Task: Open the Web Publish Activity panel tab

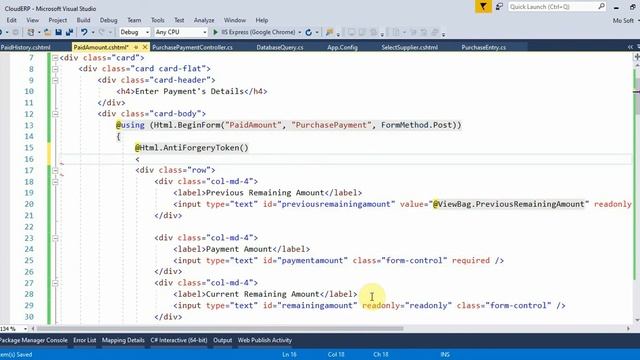Action: point(264,340)
